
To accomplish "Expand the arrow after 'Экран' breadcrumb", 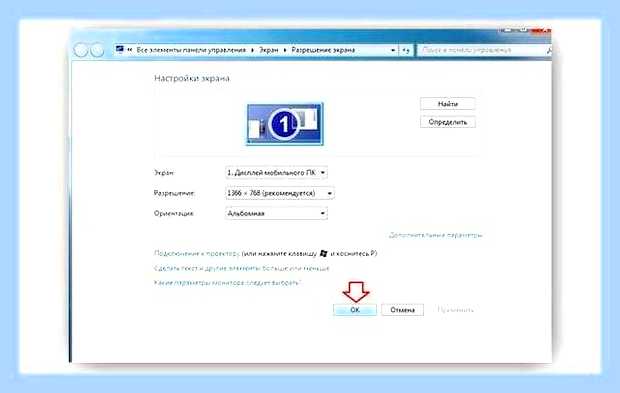I will click(285, 50).
